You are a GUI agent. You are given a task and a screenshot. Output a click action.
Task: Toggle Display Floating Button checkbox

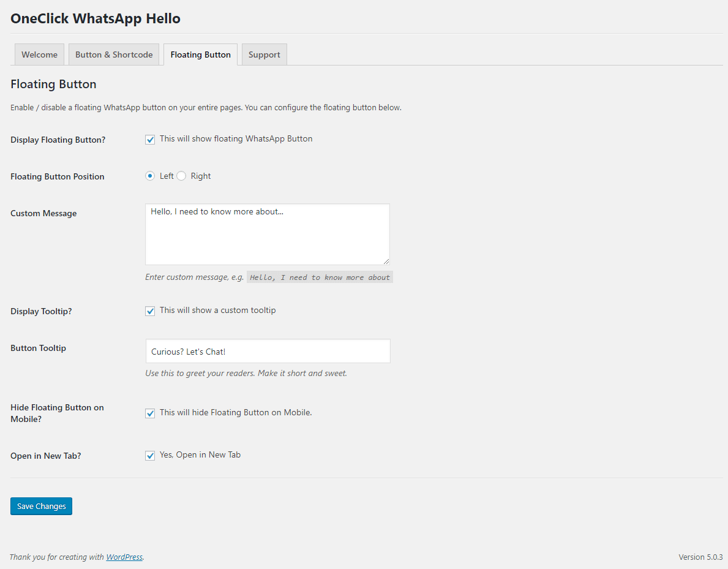point(150,140)
